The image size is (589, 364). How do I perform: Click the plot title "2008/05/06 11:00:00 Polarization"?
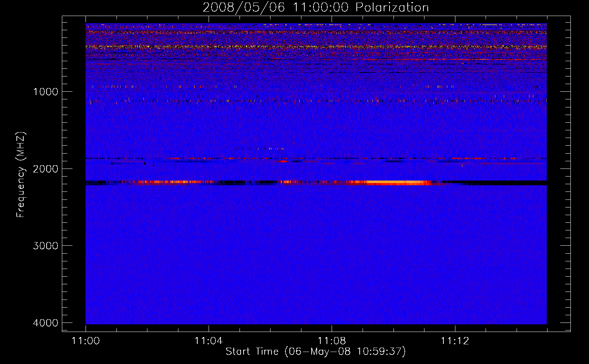click(316, 8)
